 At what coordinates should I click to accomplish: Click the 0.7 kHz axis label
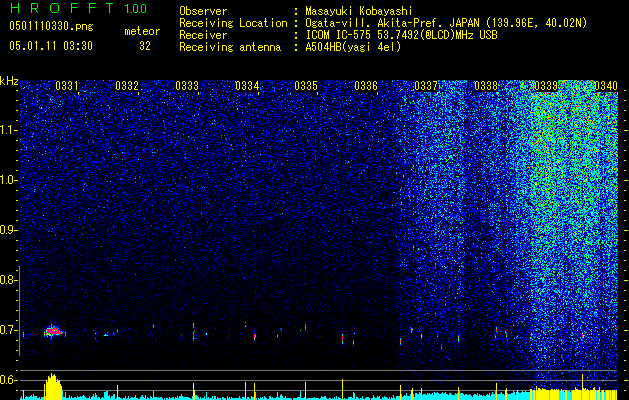click(7, 330)
